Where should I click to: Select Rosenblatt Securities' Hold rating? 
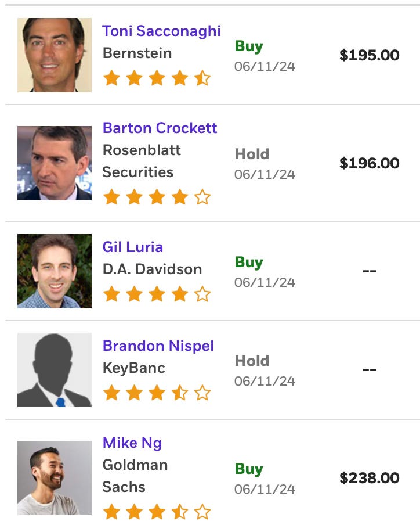[x=252, y=154]
